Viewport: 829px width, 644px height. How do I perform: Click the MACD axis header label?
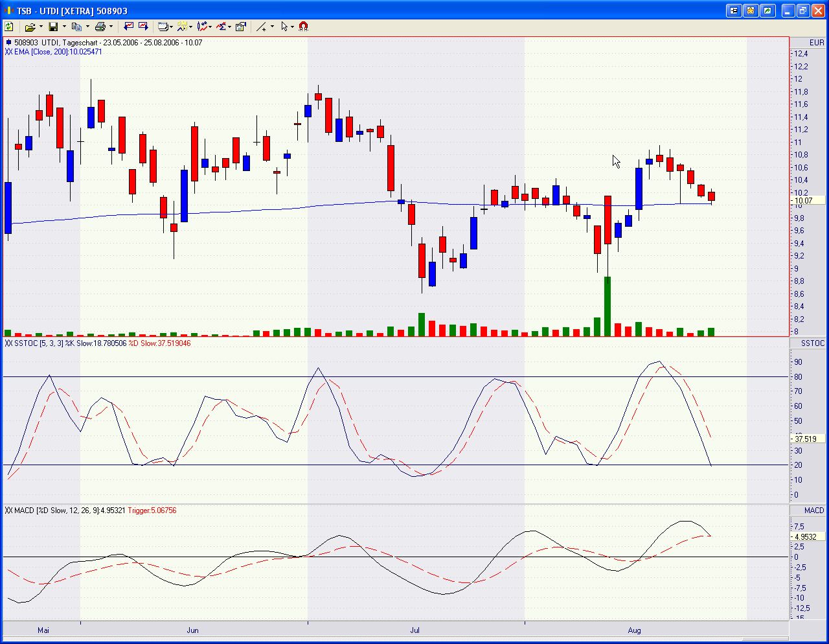[x=814, y=511]
